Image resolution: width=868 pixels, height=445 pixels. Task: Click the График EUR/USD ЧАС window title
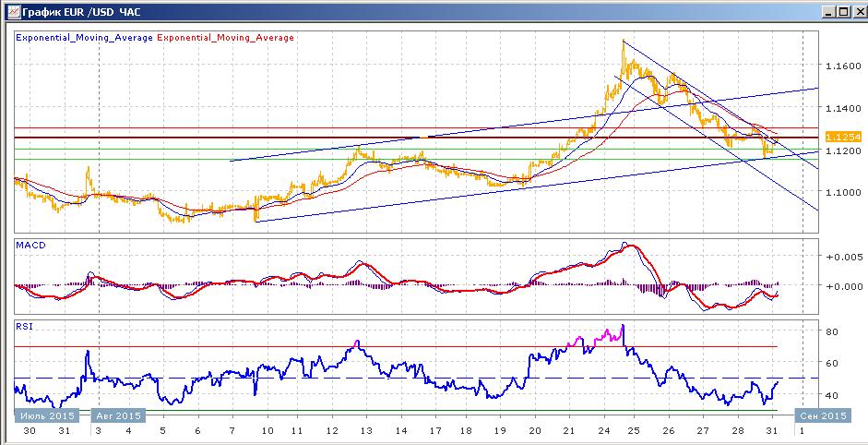tap(81, 12)
